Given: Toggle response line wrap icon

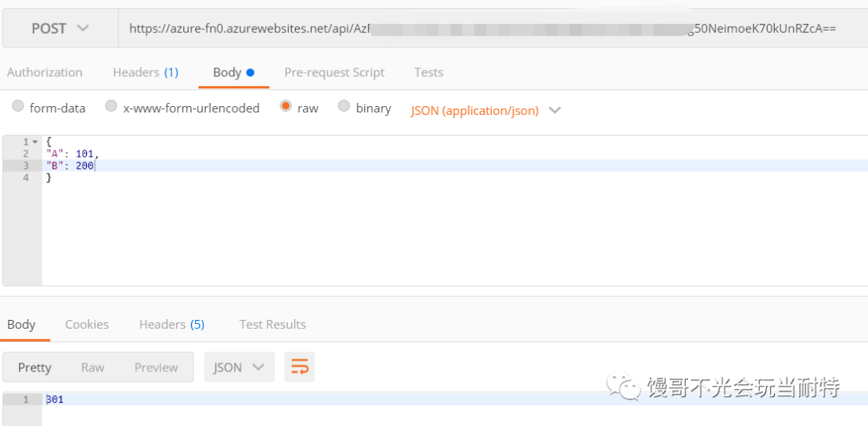Looking at the screenshot, I should 300,367.
